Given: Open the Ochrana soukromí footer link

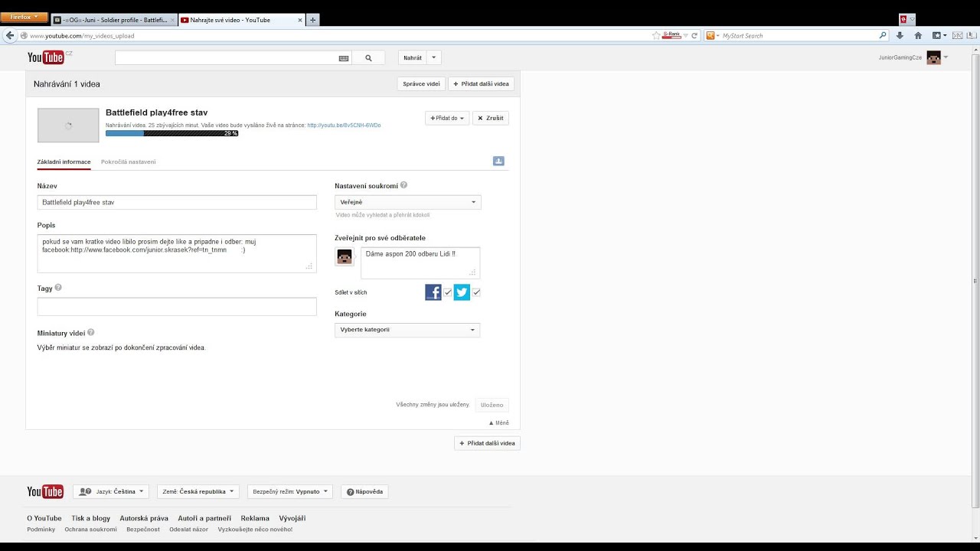Looking at the screenshot, I should 90,530.
